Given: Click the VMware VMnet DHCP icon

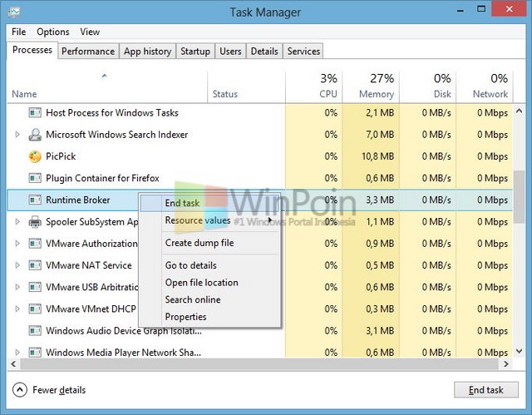Looking at the screenshot, I should 35,309.
